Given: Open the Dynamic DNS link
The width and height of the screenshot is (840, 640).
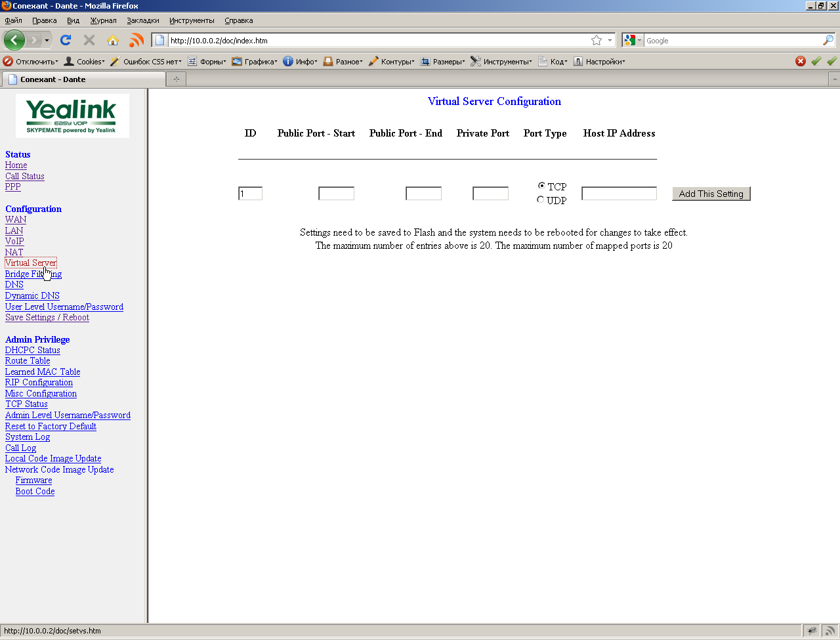Looking at the screenshot, I should (x=32, y=295).
